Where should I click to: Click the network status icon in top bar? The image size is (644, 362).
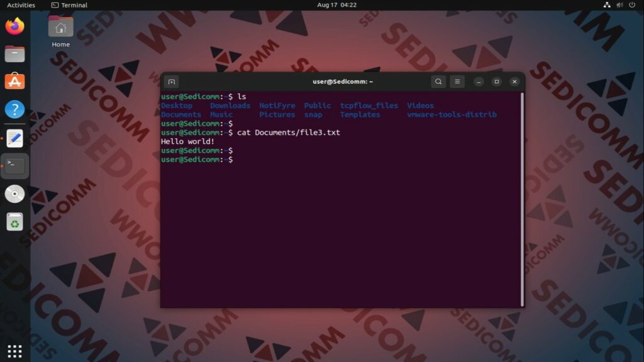click(607, 5)
